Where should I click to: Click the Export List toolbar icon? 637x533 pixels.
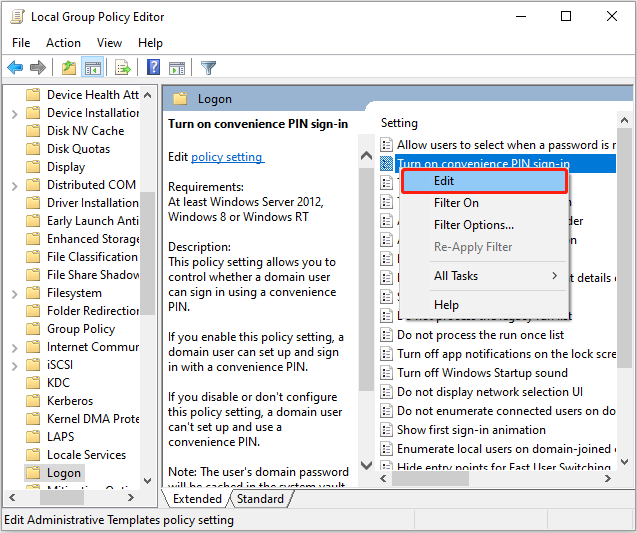tap(123, 67)
